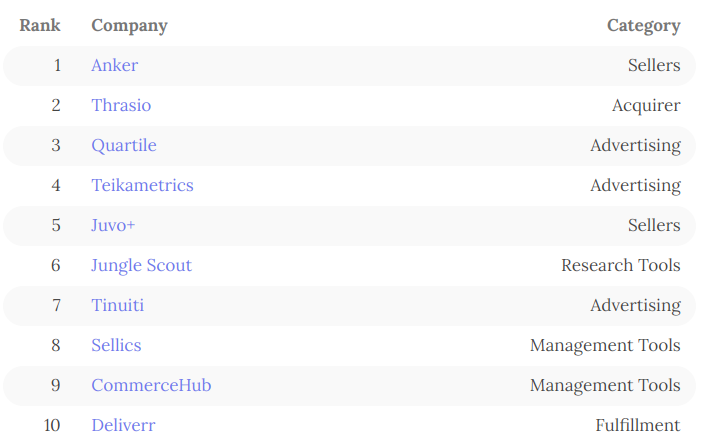Click the Category column header
Image resolution: width=707 pixels, height=447 pixels.
click(643, 26)
